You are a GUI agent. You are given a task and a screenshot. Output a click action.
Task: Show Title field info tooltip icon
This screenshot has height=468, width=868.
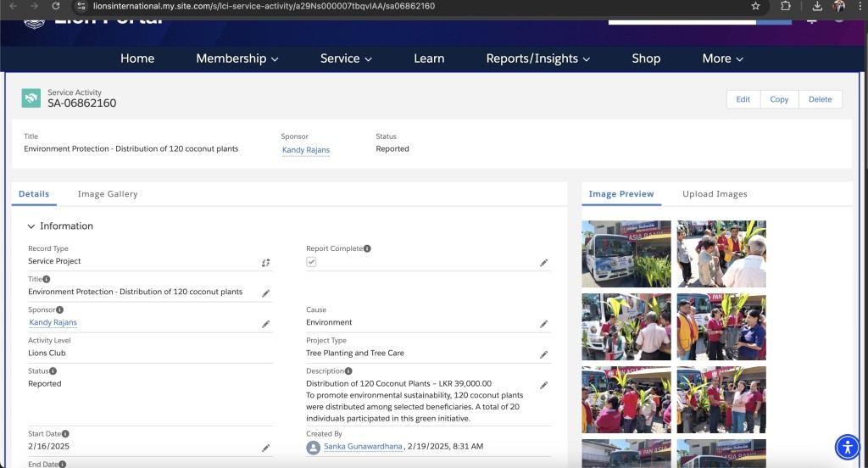(47, 279)
